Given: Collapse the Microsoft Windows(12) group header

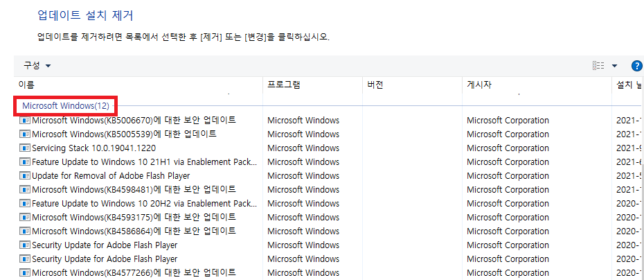Looking at the screenshot, I should click(x=66, y=106).
